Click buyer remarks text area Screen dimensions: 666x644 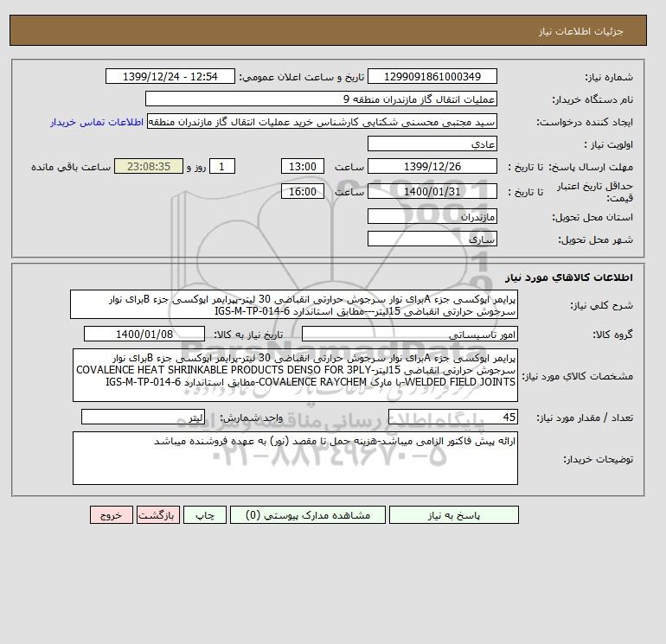tap(295, 458)
